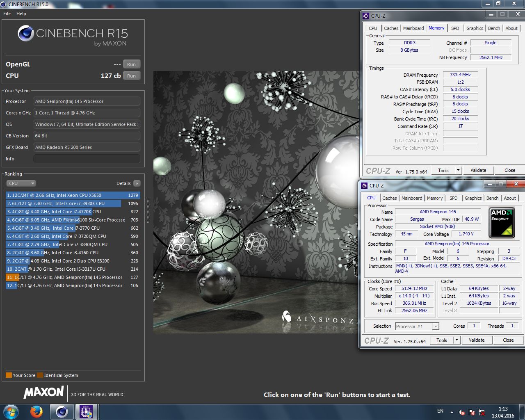Click Tools button in lower CPU-Z window
This screenshot has width=525, height=420.
(x=442, y=340)
